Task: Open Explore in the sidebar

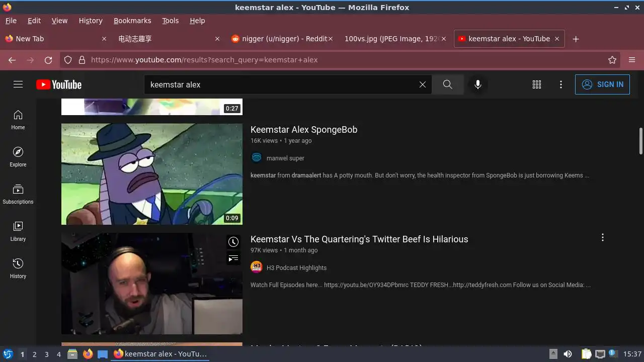Action: pyautogui.click(x=18, y=157)
